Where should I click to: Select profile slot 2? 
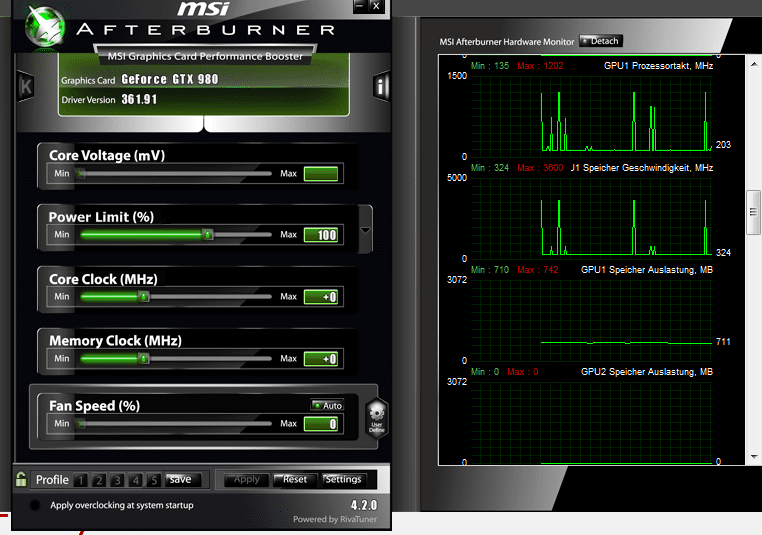pyautogui.click(x=99, y=480)
